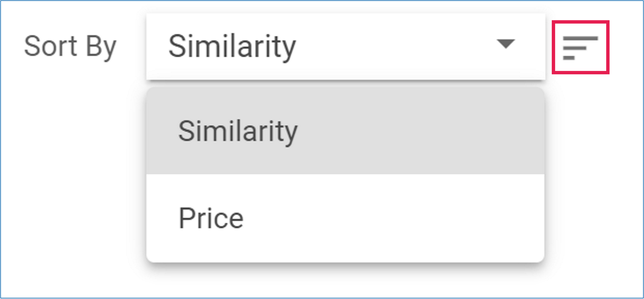644x299 pixels.
Task: Click the sort order icon
Action: (x=580, y=47)
